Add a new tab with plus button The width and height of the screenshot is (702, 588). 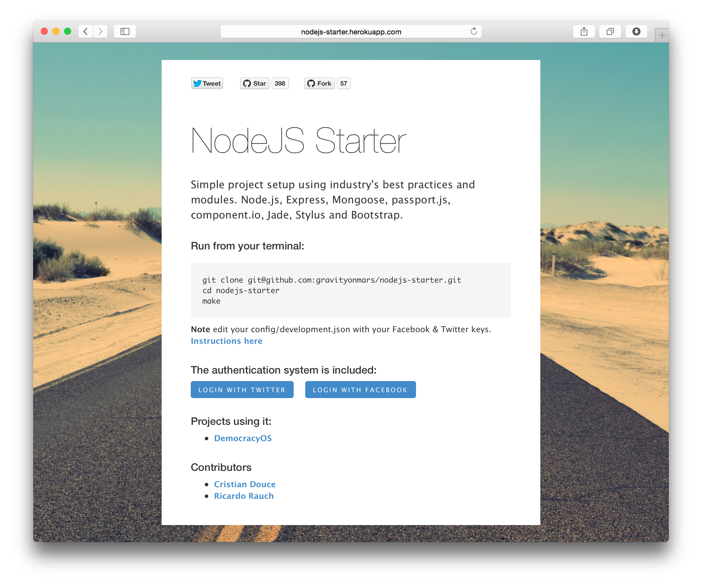(x=662, y=35)
